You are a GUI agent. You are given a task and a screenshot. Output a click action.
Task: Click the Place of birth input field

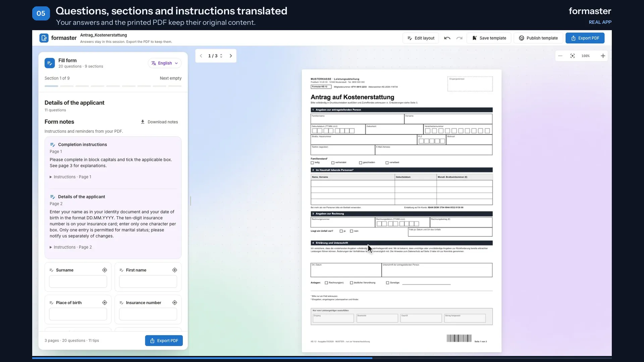click(x=78, y=314)
